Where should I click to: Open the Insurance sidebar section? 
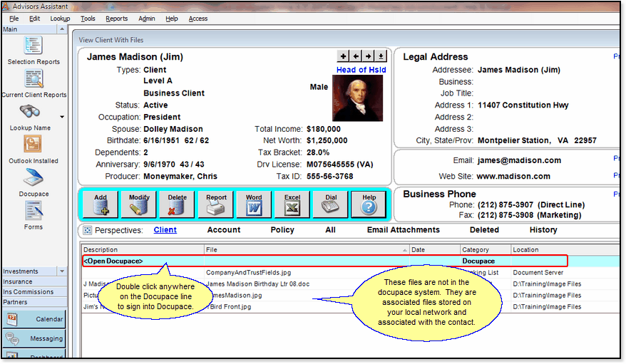[34, 281]
